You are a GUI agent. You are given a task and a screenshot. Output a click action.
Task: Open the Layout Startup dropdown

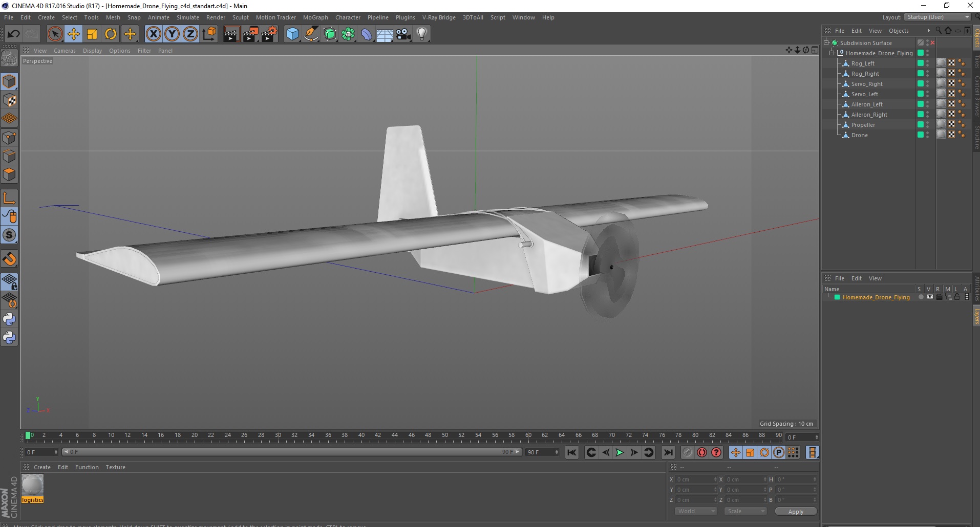[x=938, y=17]
